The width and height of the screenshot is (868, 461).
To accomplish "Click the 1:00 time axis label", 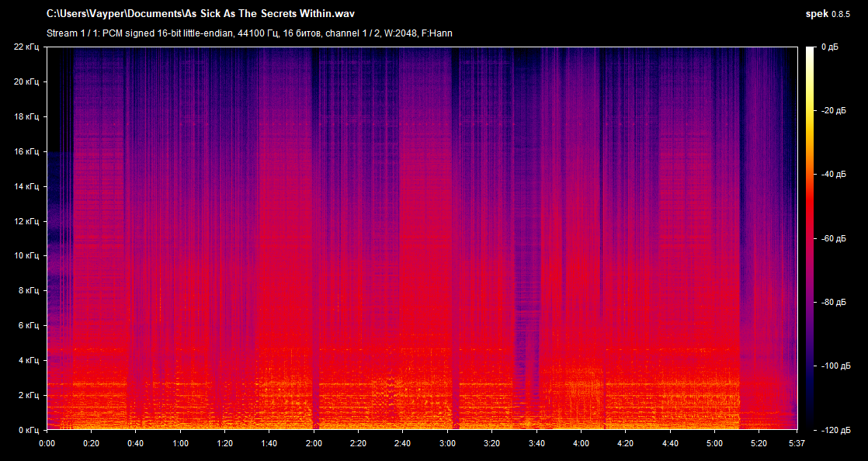I will coord(180,444).
